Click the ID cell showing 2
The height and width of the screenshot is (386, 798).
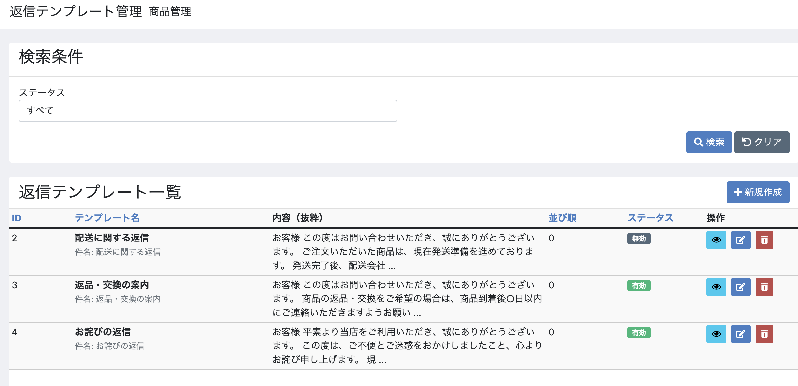(14, 238)
